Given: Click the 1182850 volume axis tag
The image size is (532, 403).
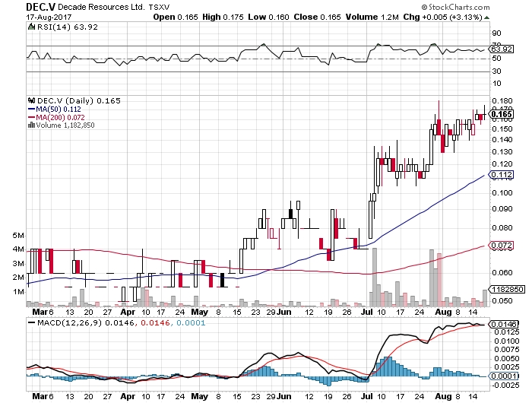Looking at the screenshot, I should click(507, 290).
